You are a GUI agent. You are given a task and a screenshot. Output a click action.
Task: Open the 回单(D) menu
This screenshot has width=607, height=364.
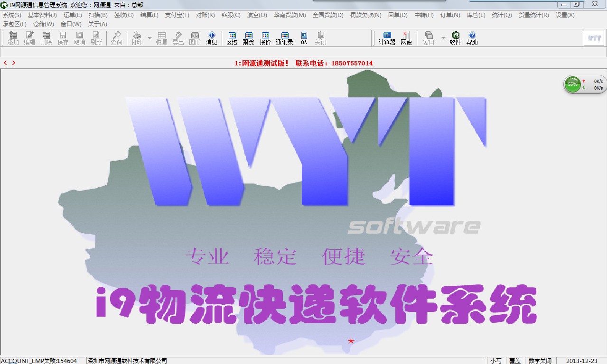(x=398, y=15)
